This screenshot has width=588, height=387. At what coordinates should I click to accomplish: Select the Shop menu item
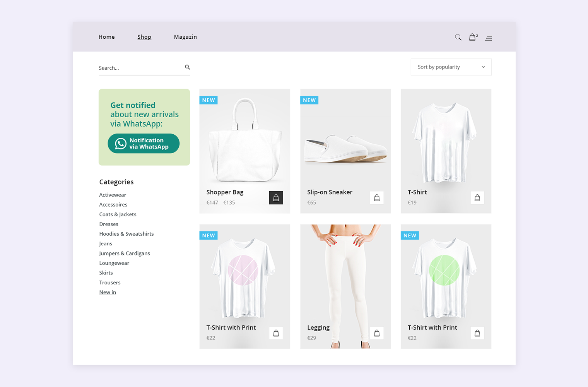144,37
